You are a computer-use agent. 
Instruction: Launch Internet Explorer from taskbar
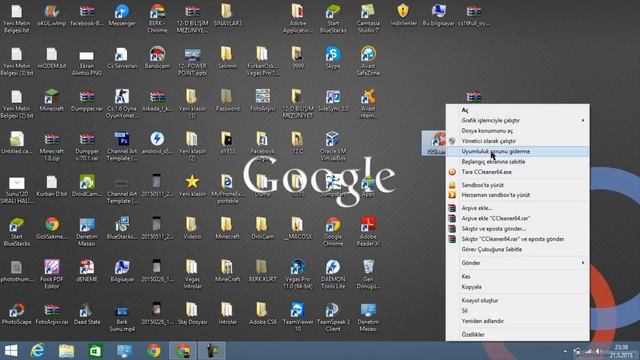pyautogui.click(x=38, y=351)
